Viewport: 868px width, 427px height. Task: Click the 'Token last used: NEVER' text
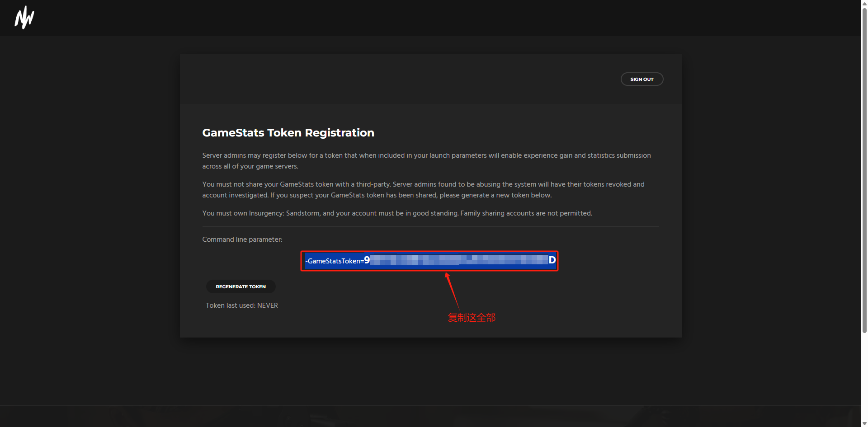coord(242,305)
